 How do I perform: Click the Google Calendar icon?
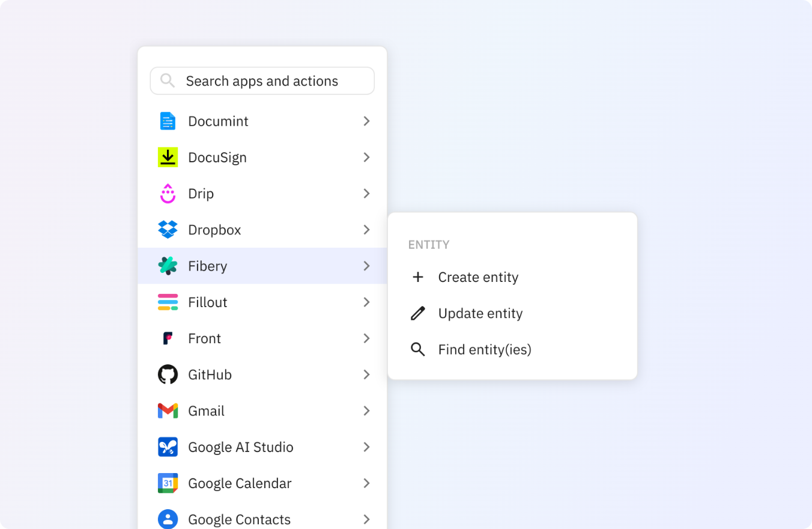(x=168, y=483)
